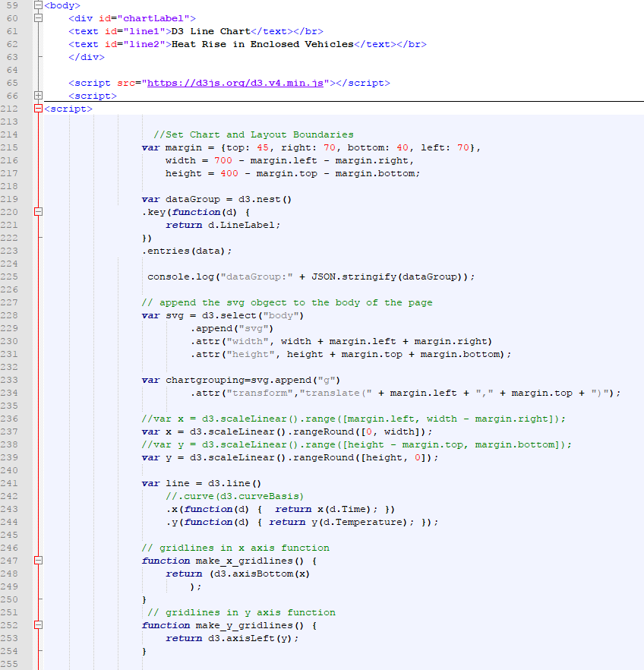Collapse the .key function fold on line 220
Screen dimensions: 644x670
point(38,211)
